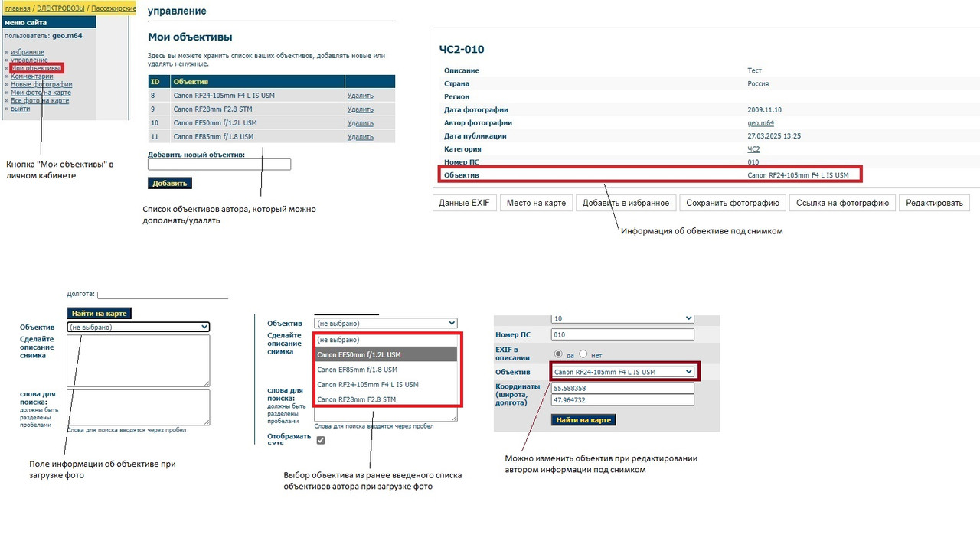Choose 'Canon EF50mm f/1.2L USM' in open list
The image size is (980, 541).
coord(386,354)
